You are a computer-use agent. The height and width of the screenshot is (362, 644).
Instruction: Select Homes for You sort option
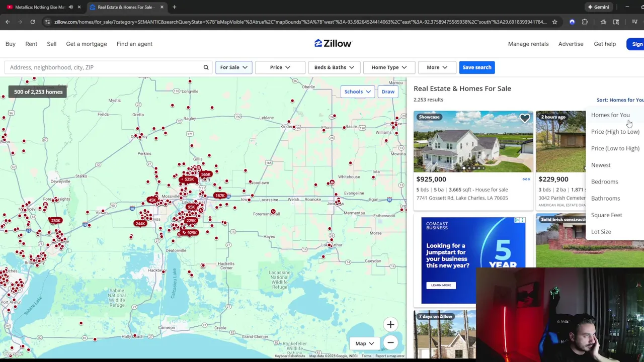(610, 115)
